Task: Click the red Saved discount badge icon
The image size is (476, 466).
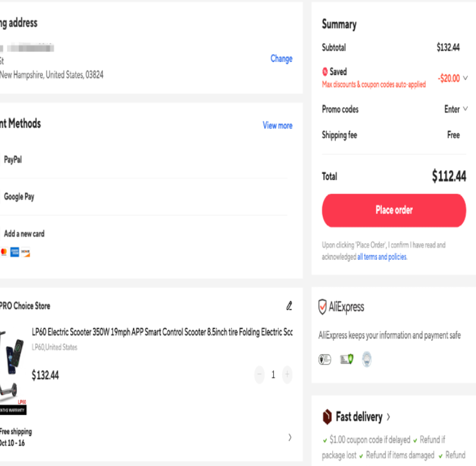Action: tap(325, 72)
